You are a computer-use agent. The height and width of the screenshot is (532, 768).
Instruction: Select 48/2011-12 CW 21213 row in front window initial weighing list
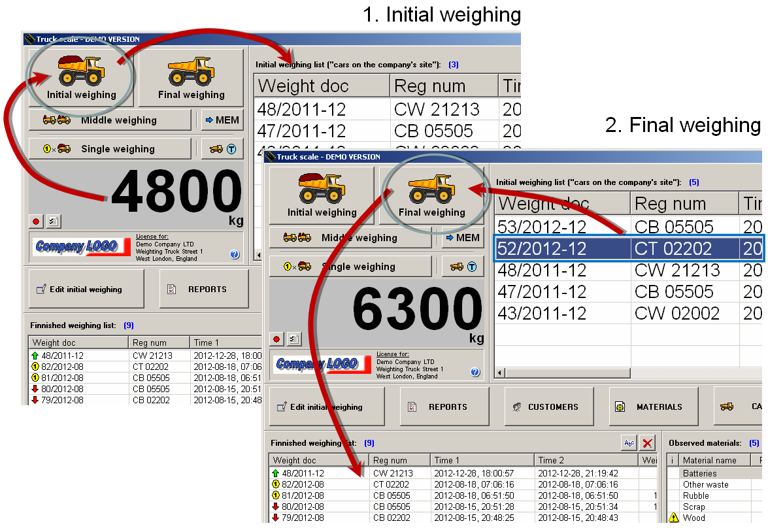628,270
